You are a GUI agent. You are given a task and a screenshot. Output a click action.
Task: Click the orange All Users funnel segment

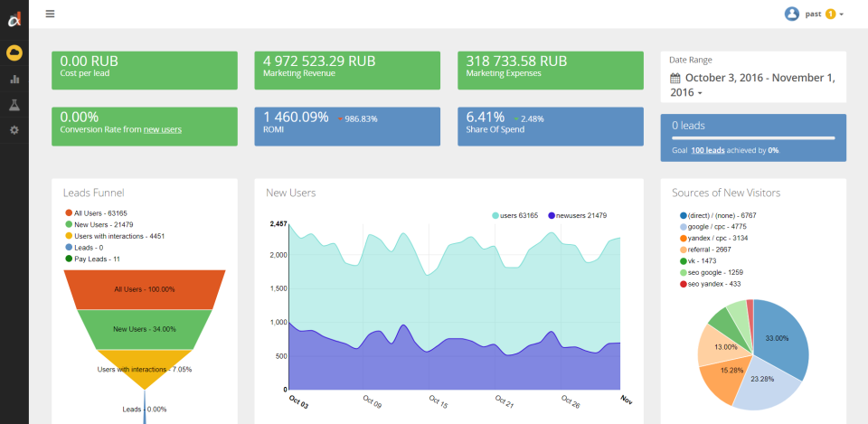click(x=145, y=289)
